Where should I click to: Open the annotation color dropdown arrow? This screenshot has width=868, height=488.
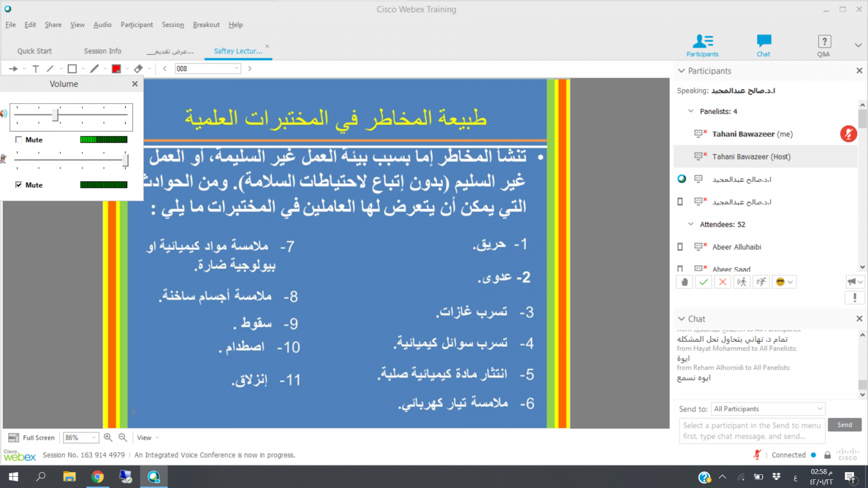(127, 69)
